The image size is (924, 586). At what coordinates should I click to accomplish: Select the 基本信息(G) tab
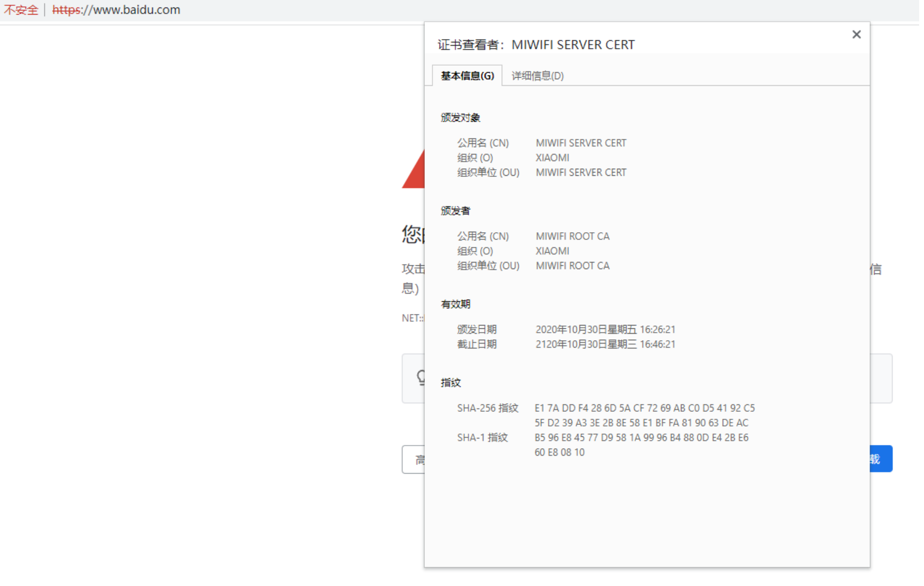(467, 76)
